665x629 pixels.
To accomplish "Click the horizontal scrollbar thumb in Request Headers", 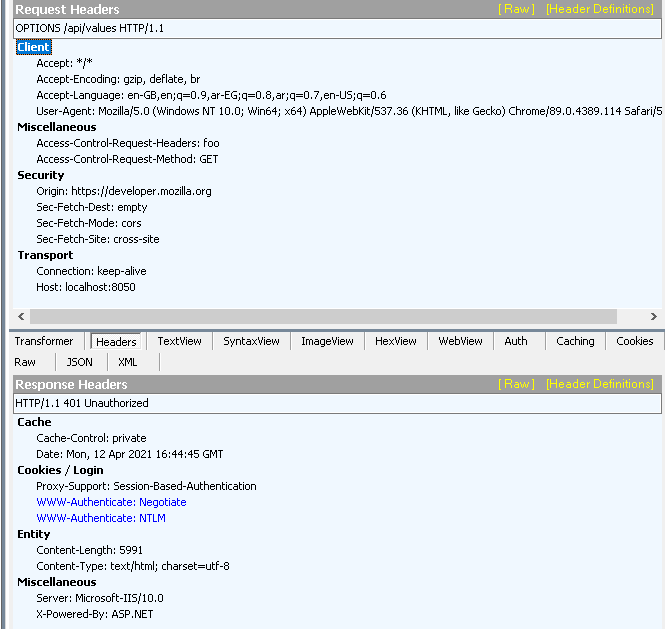I will tap(323, 316).
